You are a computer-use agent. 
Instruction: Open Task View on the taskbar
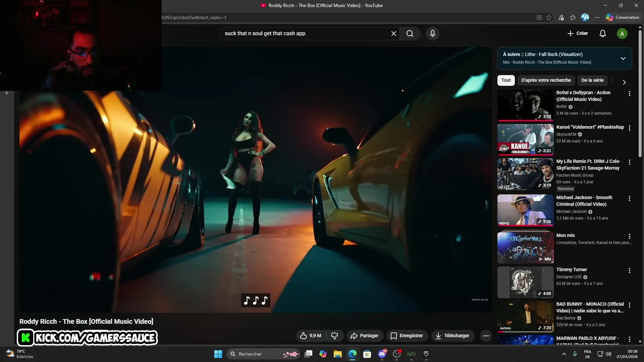(x=308, y=354)
